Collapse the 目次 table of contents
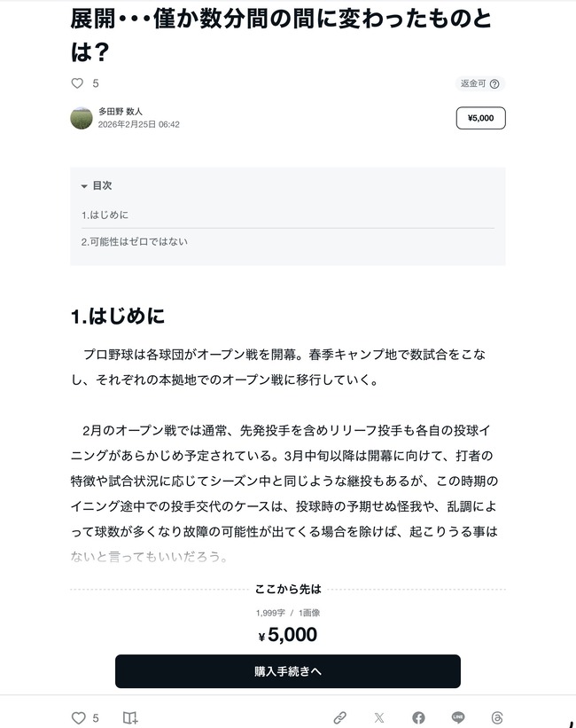Image resolution: width=576 pixels, height=728 pixels. click(x=84, y=186)
